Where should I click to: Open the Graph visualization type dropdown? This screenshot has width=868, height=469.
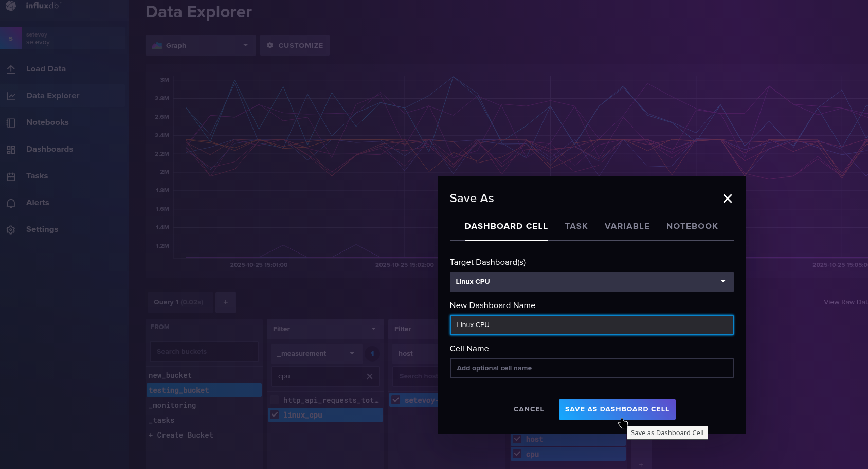(x=201, y=46)
